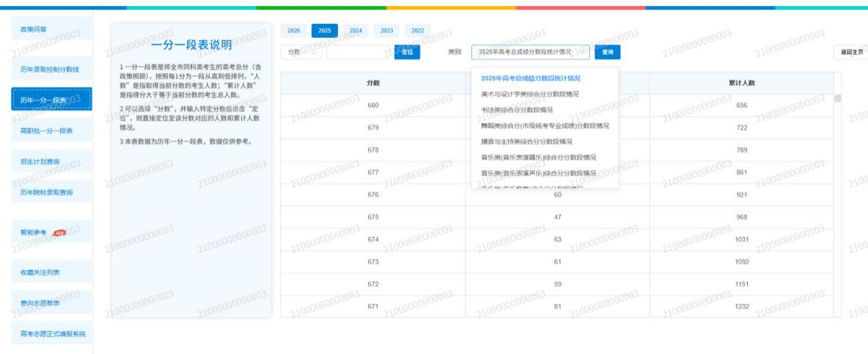Click the score cell 672
The width and height of the screenshot is (868, 354).
tap(373, 284)
